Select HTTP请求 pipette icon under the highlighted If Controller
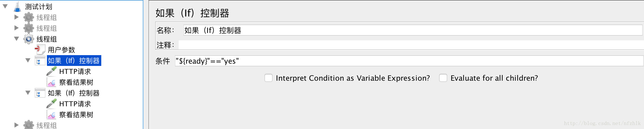The width and height of the screenshot is (644, 129). click(x=51, y=71)
